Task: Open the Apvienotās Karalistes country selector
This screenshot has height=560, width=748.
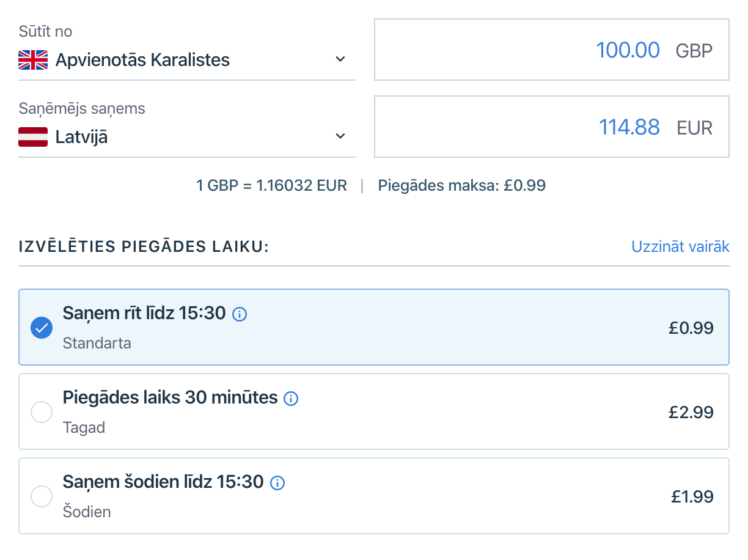Action: coord(142,60)
